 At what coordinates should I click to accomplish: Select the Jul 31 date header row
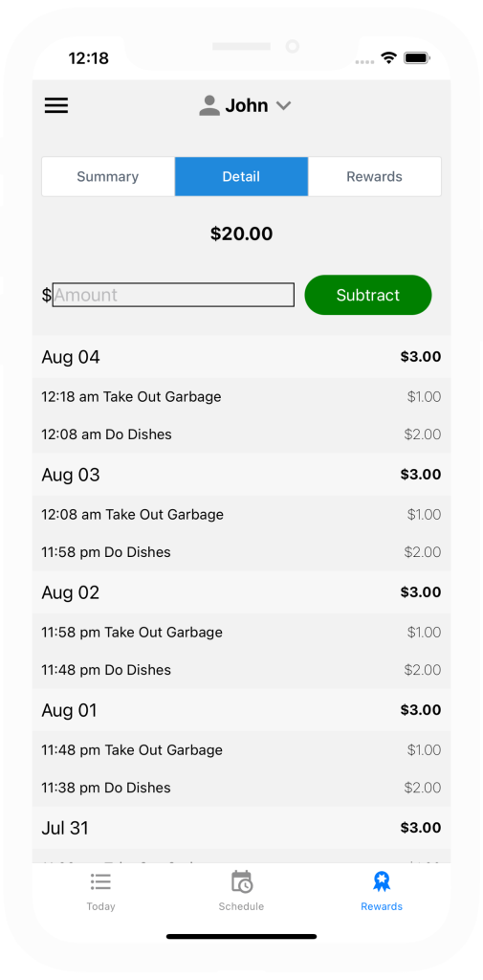[241, 828]
